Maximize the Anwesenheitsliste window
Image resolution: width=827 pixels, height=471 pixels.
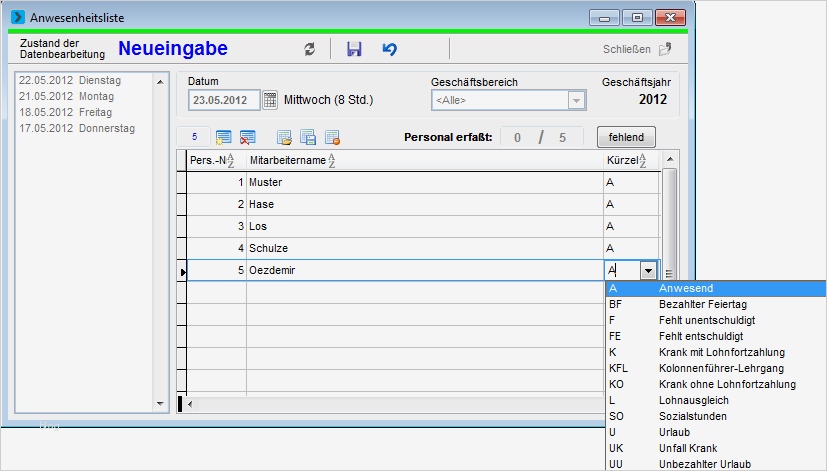pyautogui.click(x=637, y=18)
